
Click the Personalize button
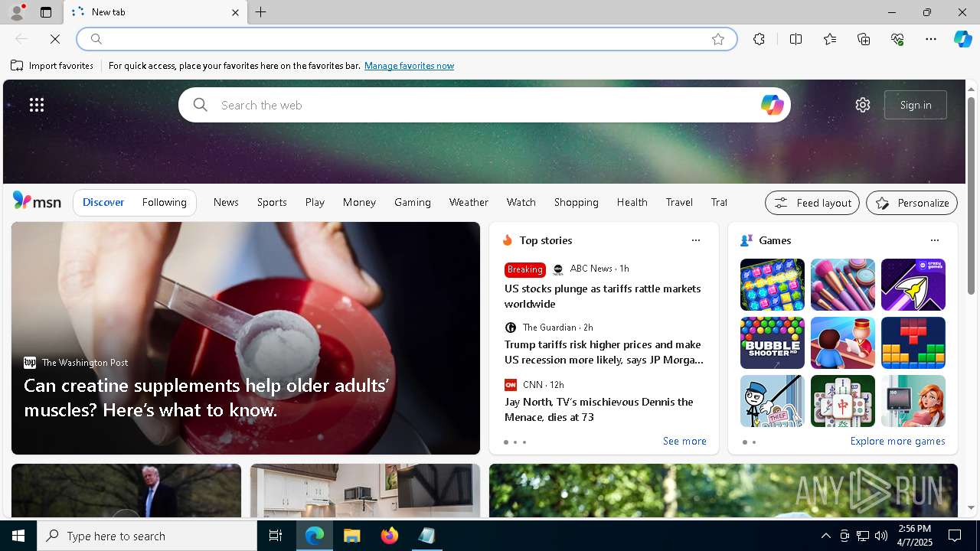(911, 203)
